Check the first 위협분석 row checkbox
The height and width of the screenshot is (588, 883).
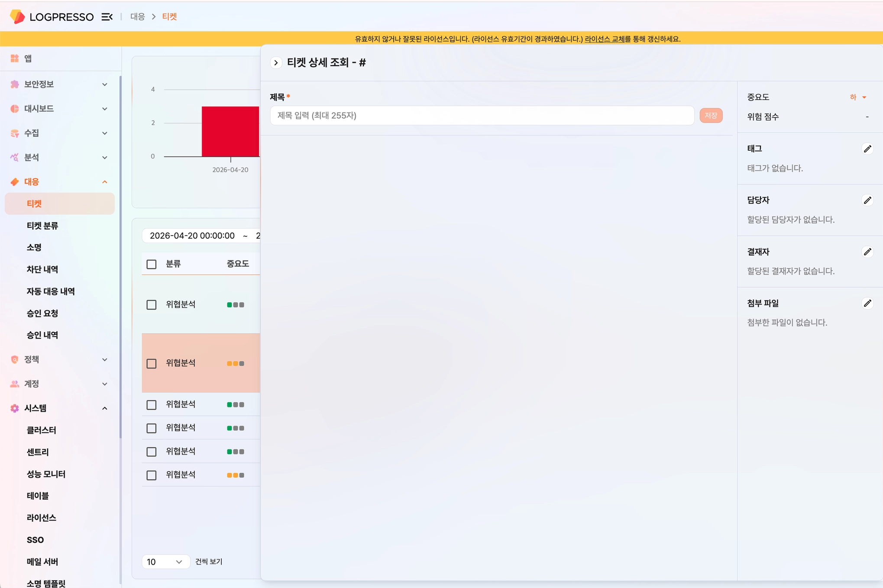(152, 305)
